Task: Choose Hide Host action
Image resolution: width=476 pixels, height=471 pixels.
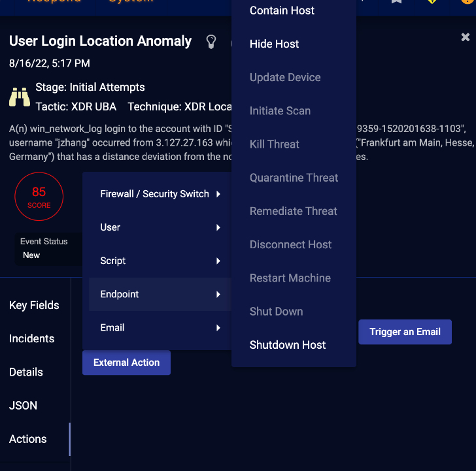Action: click(274, 44)
